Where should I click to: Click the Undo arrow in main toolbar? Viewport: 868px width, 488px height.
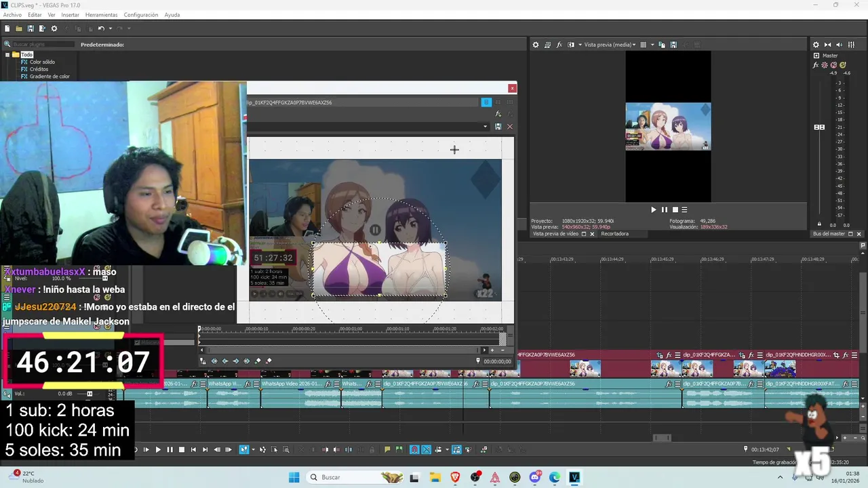pos(101,28)
